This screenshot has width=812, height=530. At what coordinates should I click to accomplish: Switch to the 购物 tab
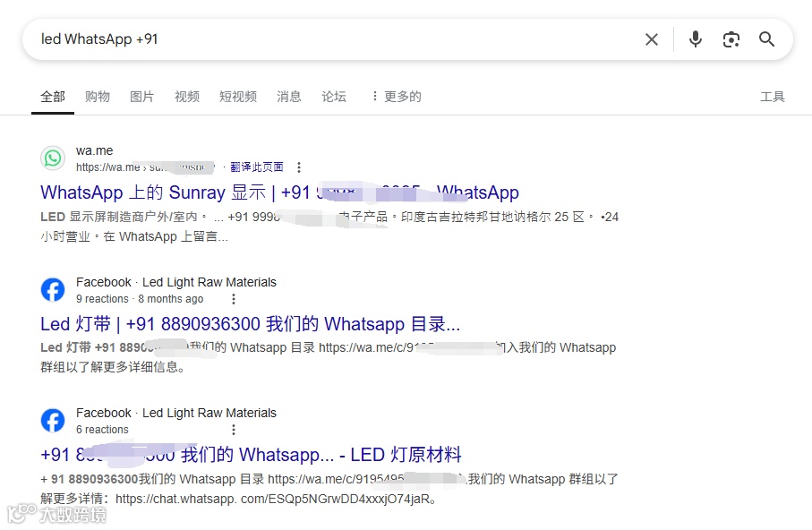(x=98, y=97)
